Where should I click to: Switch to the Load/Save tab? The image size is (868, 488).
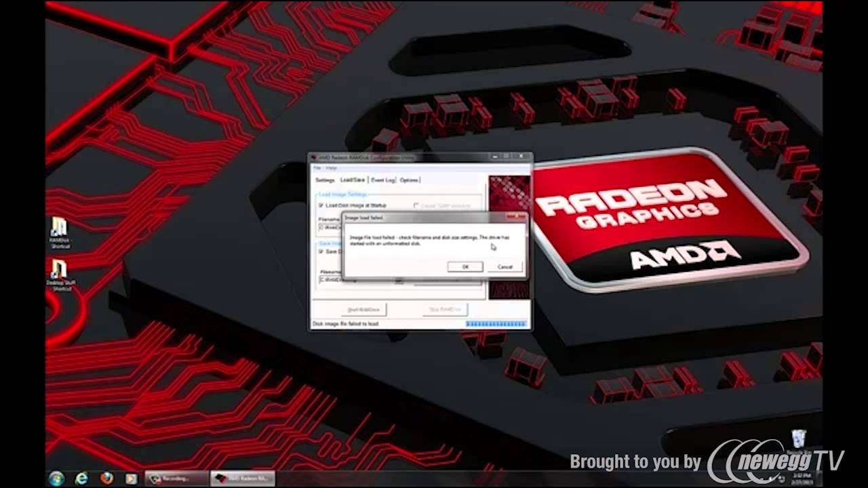click(x=353, y=180)
